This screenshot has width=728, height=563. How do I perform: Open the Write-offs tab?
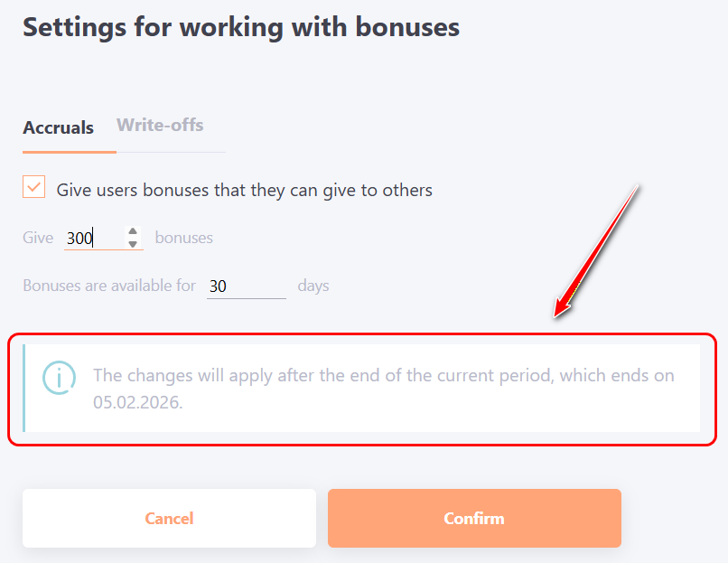click(x=160, y=125)
